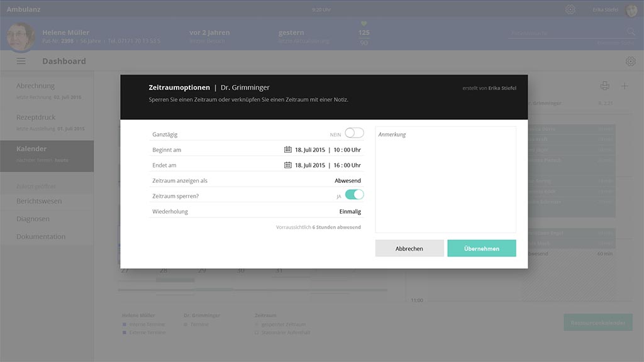The image size is (644, 362).
Task: Select Rezeptdruck in the sidebar
Action: [x=36, y=118]
